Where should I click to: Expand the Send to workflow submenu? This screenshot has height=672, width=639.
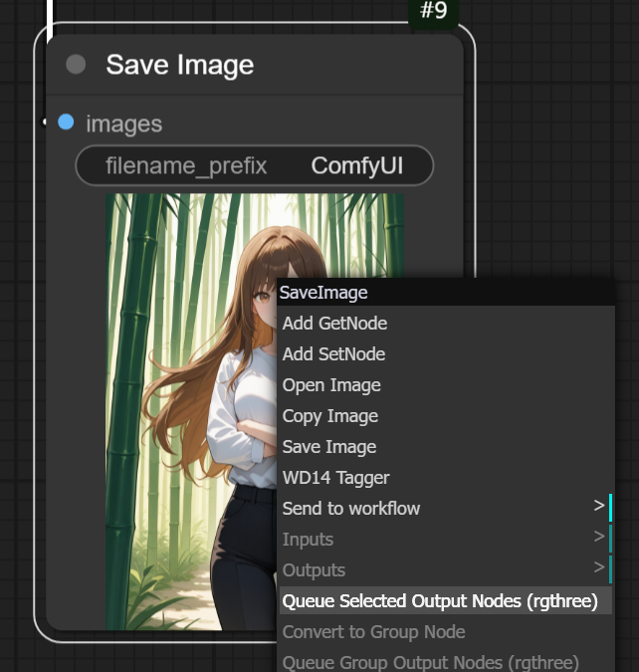(x=446, y=509)
